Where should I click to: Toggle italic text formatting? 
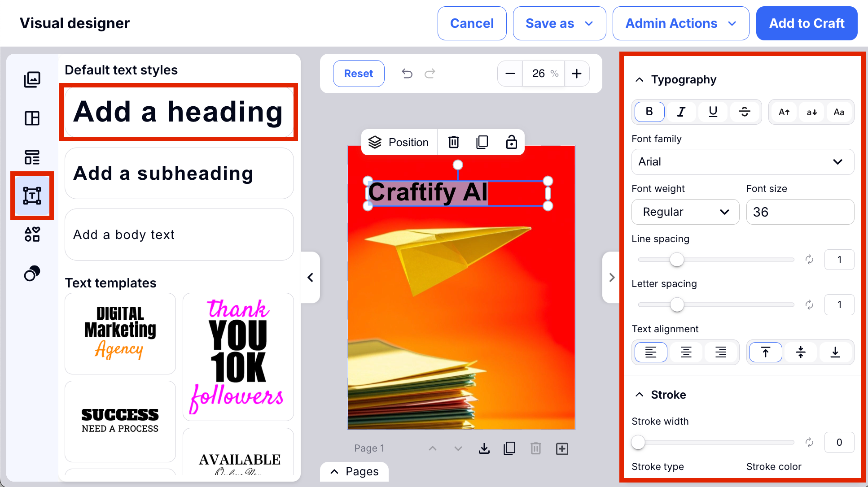[681, 112]
